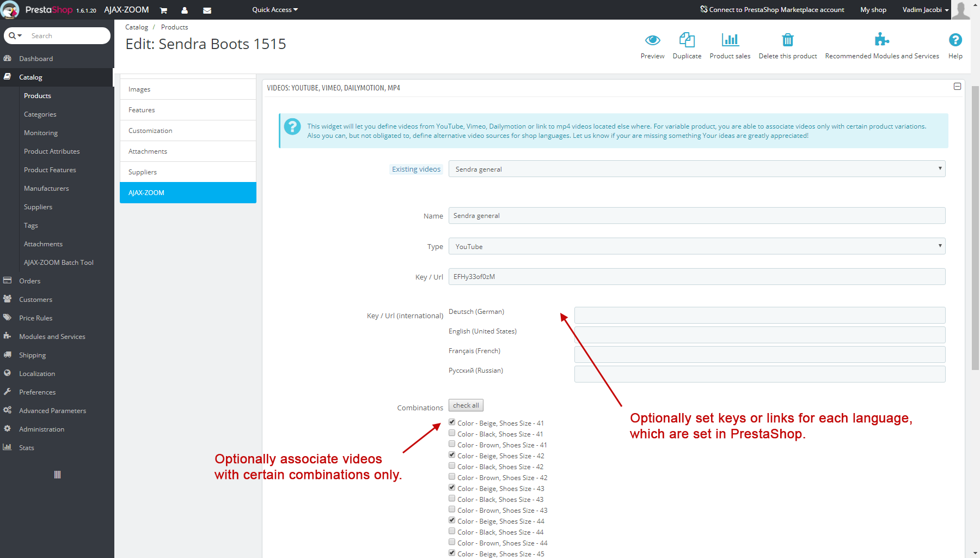
Task: Click the Preview eye icon
Action: coord(652,40)
